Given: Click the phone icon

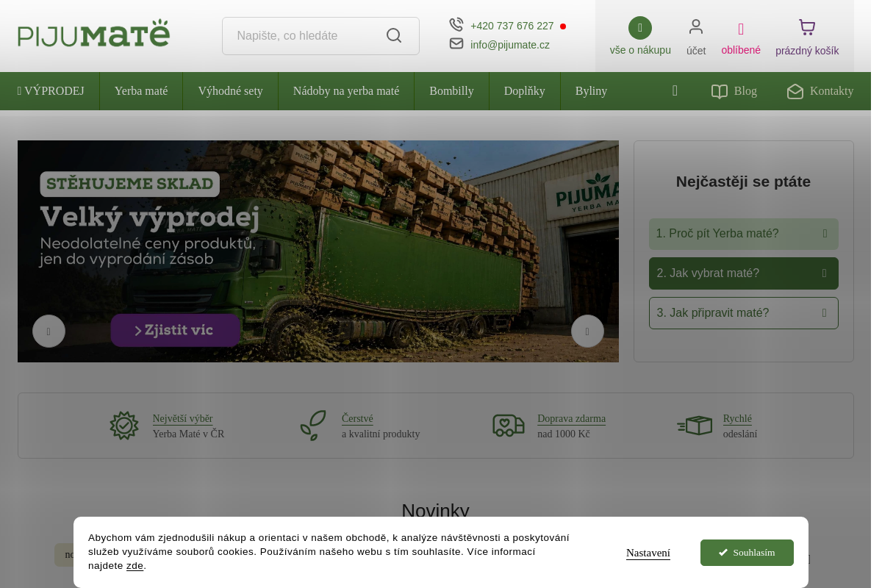Looking at the screenshot, I should point(456,25).
